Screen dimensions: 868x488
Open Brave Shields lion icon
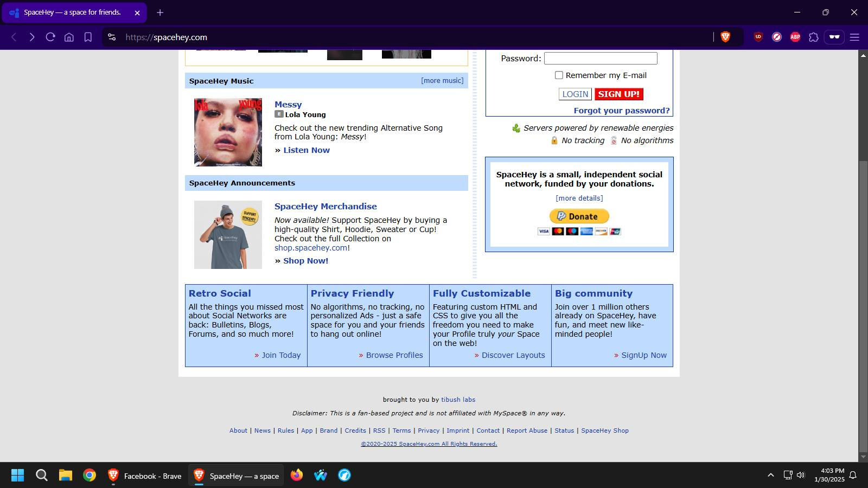click(725, 37)
